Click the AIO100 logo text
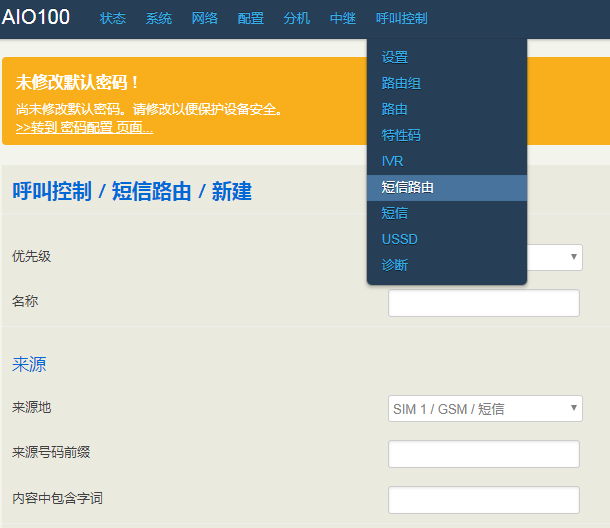Viewport: 610px width, 528px height. (36, 17)
